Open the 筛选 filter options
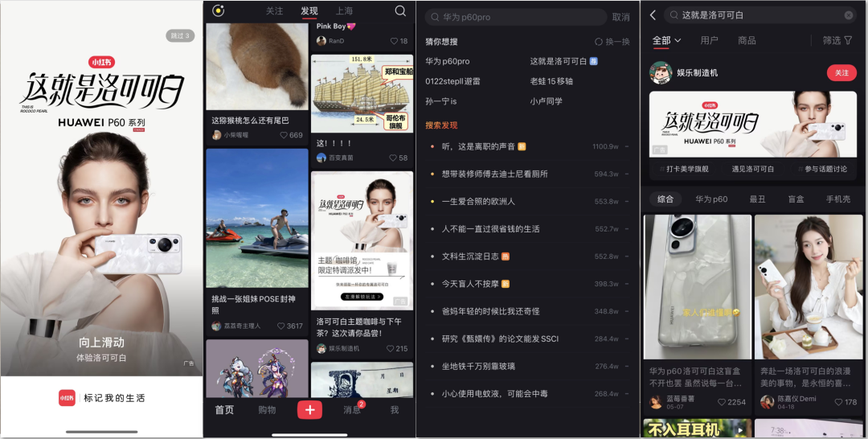 click(837, 40)
